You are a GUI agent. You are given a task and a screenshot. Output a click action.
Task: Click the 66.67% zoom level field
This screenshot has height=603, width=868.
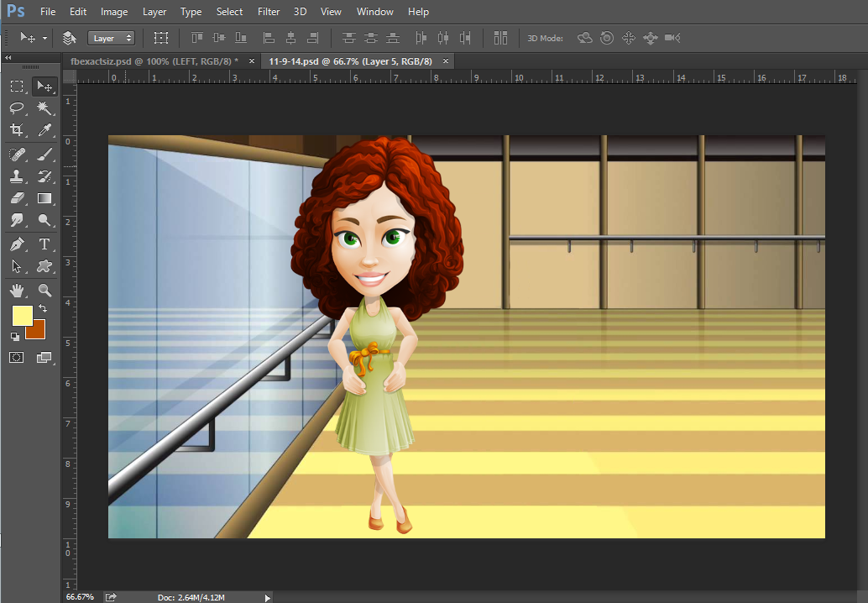(80, 597)
